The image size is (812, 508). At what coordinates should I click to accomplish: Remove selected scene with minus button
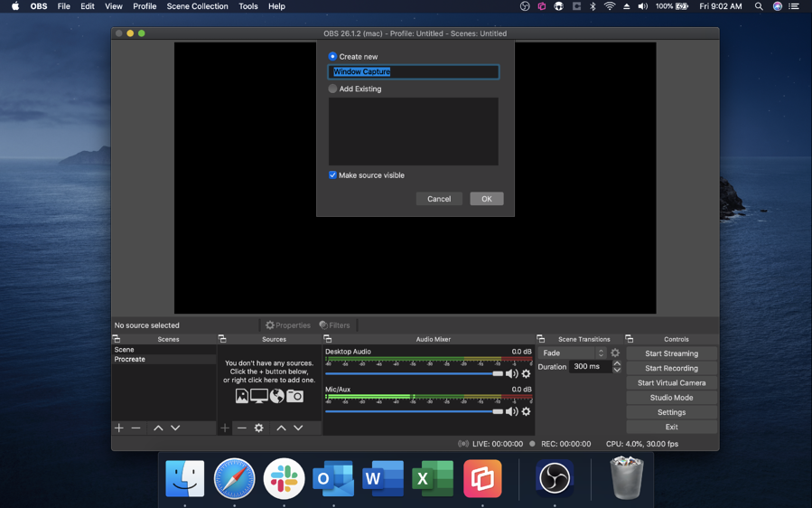135,428
